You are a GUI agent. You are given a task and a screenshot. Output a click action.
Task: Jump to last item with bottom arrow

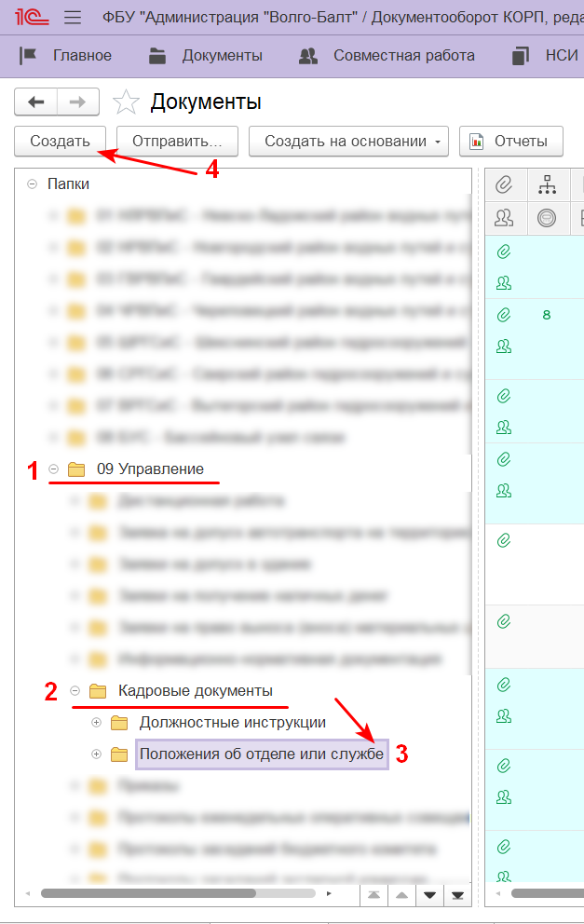pyautogui.click(x=456, y=895)
